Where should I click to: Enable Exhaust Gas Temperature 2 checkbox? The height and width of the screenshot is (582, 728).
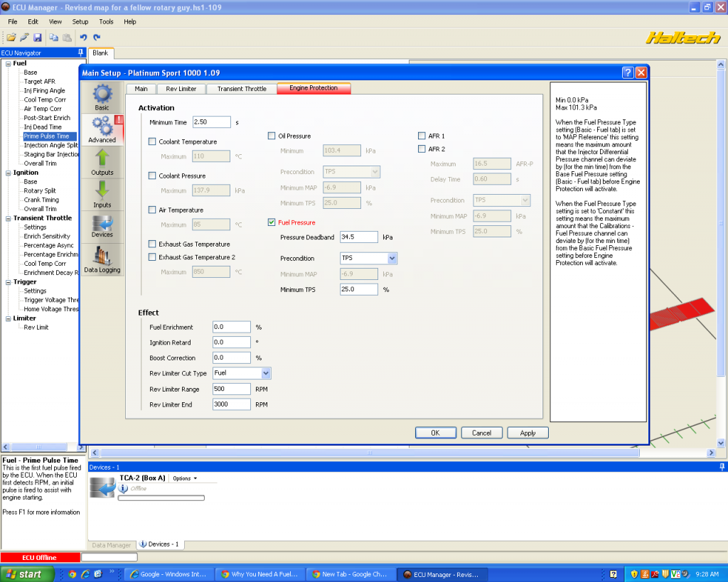152,257
